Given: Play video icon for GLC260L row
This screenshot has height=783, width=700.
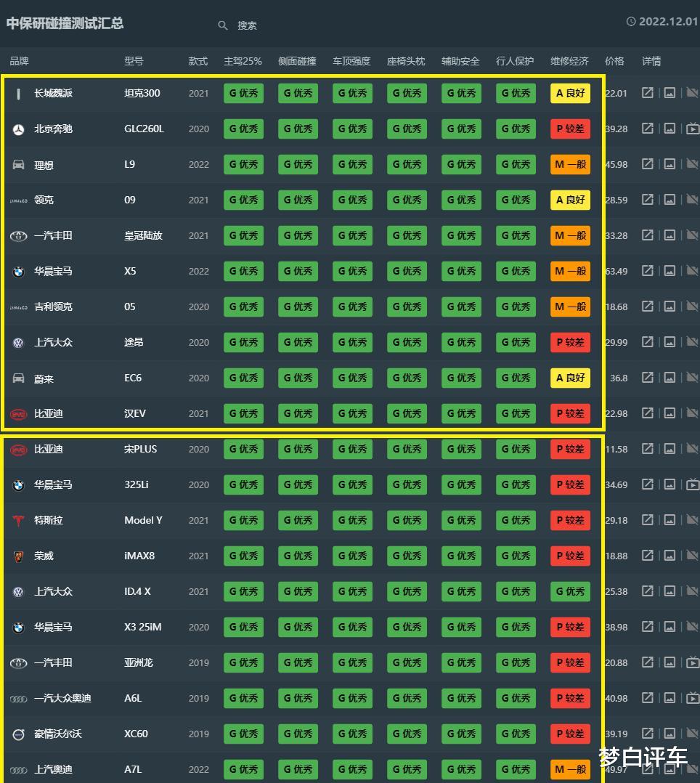Looking at the screenshot, I should (x=693, y=129).
